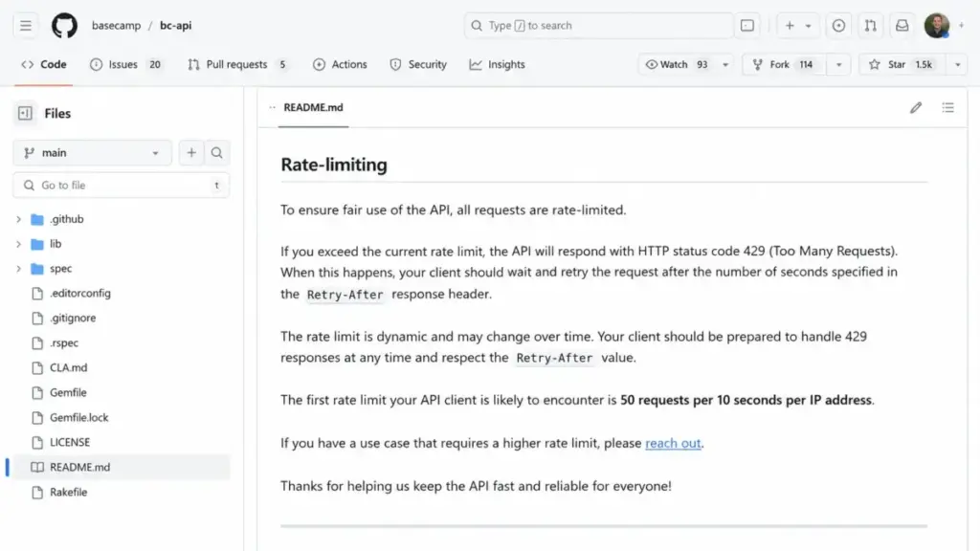The image size is (980, 551).
Task: Open the command palette icon
Action: [747, 26]
